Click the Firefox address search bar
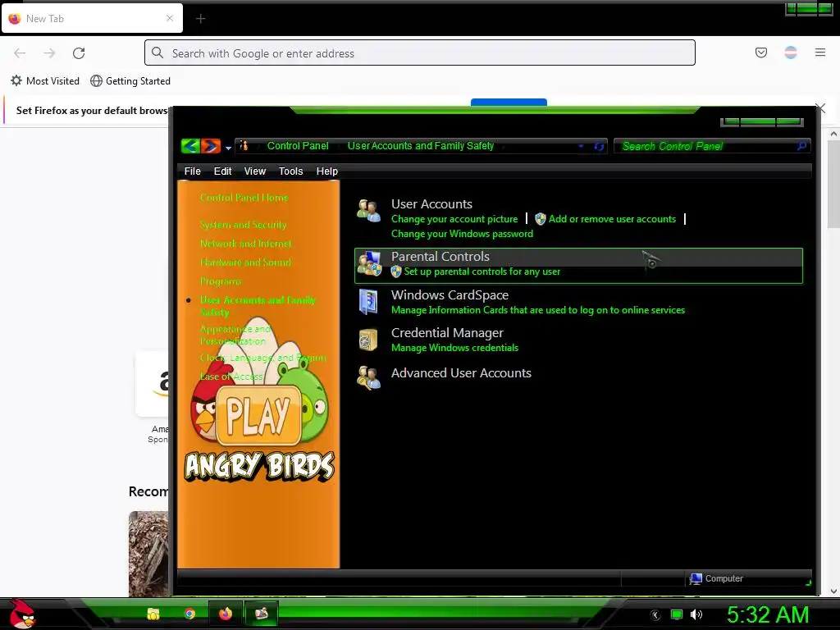This screenshot has width=840, height=630. (x=419, y=52)
